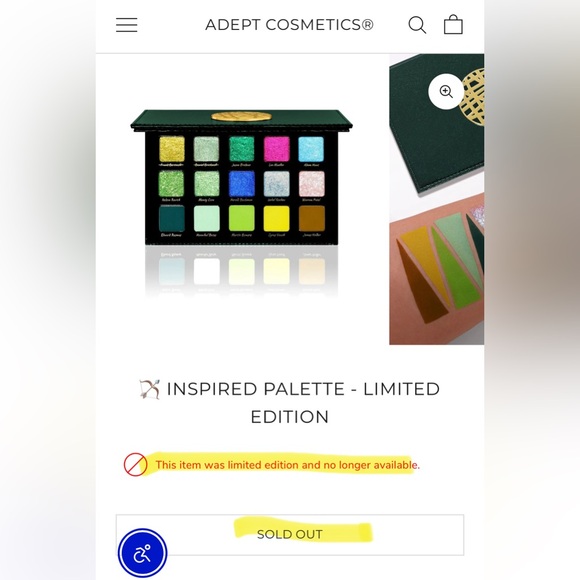Open the blue accessibility widget button
580x580 pixels.
pos(142,553)
